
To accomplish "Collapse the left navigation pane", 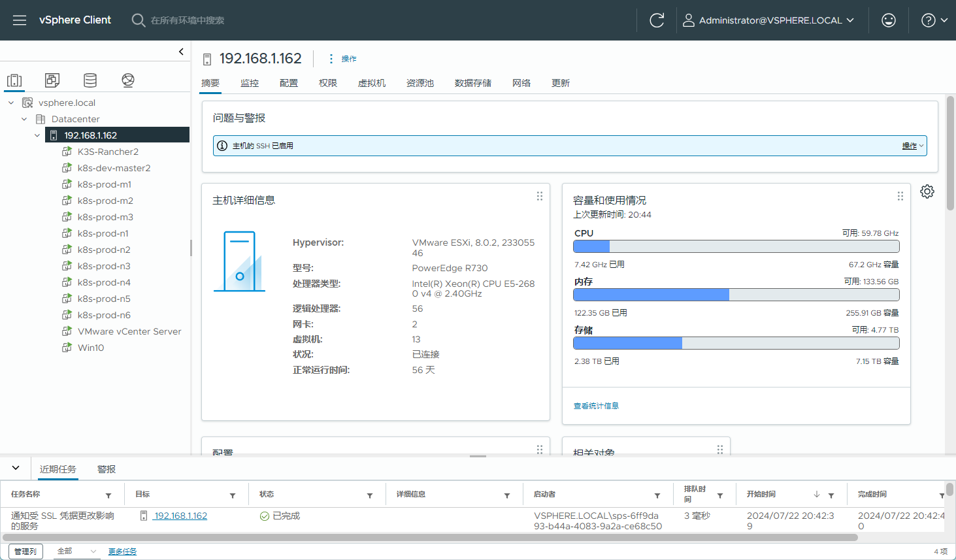I will 181,52.
